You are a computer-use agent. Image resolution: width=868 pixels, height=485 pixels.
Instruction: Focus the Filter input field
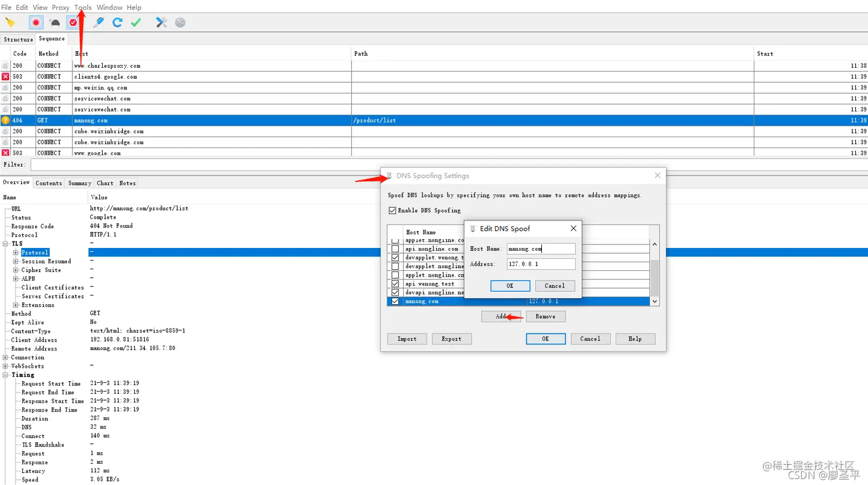point(448,165)
